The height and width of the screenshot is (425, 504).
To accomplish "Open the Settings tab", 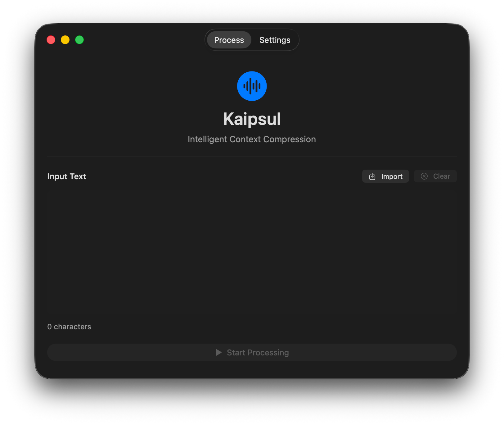I will tap(275, 40).
